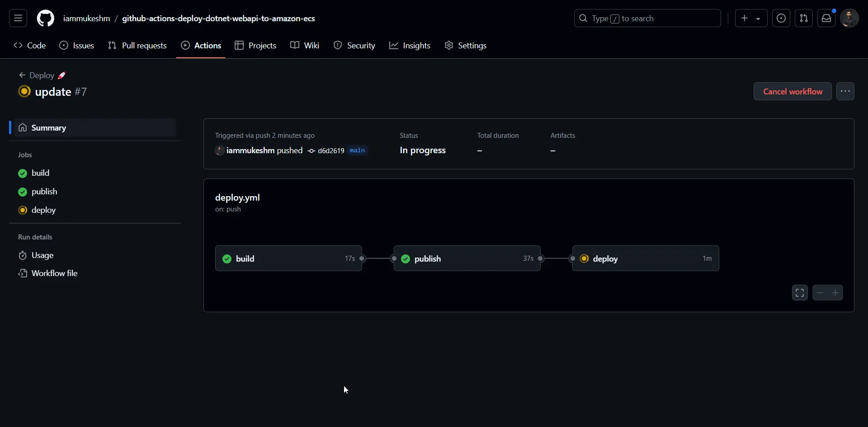
Task: Open commit d6d2619 link
Action: pos(330,151)
